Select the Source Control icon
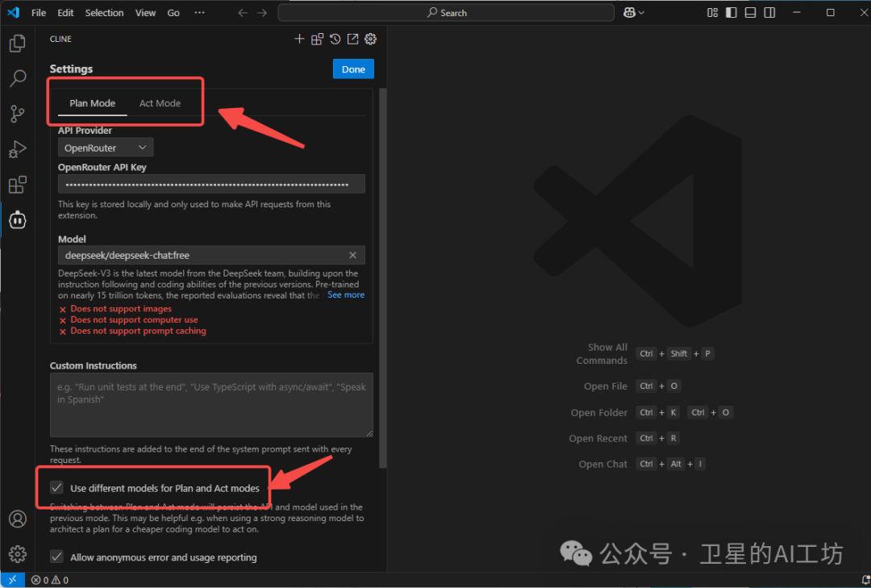Viewport: 871px width, 588px height. point(17,114)
